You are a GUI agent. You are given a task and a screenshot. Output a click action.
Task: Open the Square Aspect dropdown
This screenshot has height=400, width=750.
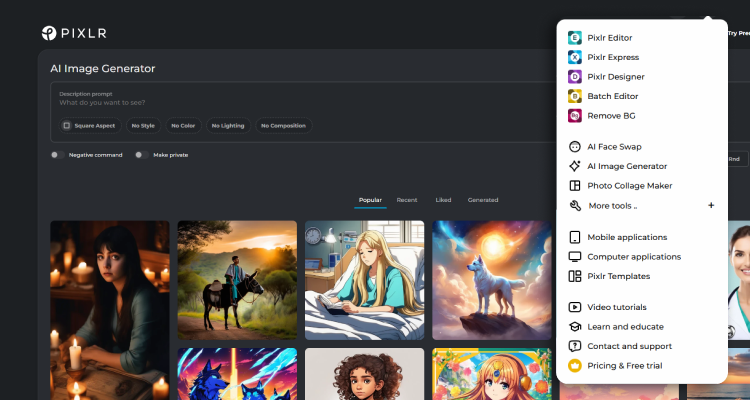point(90,126)
